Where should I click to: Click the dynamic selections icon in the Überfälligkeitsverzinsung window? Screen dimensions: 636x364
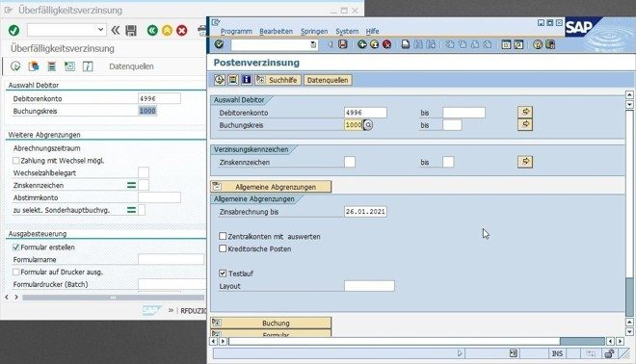pyautogui.click(x=69, y=66)
